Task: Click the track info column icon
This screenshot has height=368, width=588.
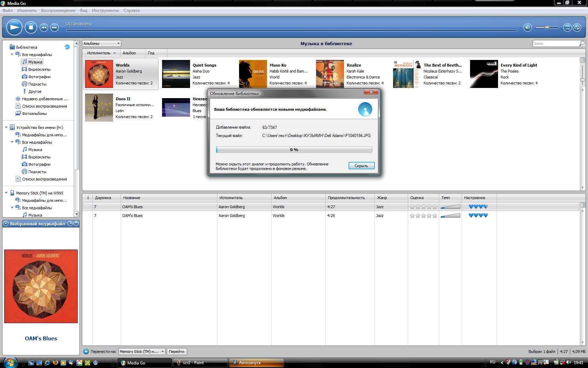Action: (x=88, y=198)
